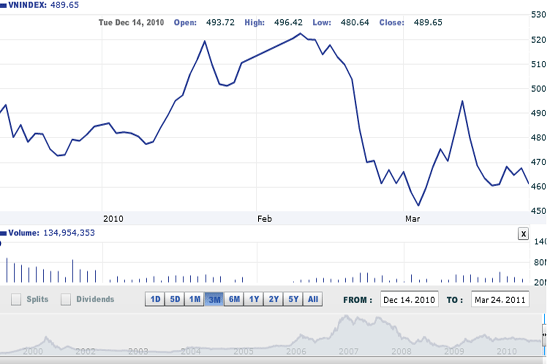Image resolution: width=550 pixels, height=364 pixels.
Task: Click the horizontal scrollbar below overview
Action: [272, 360]
